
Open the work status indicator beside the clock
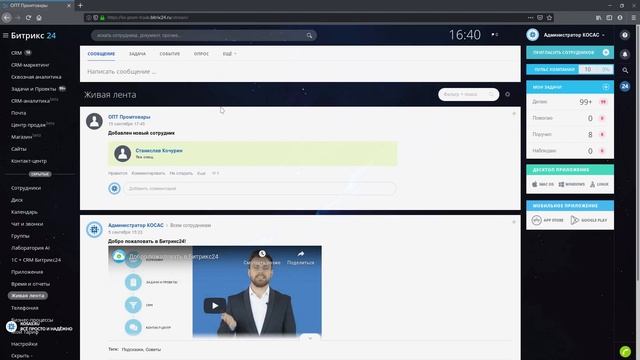(495, 35)
